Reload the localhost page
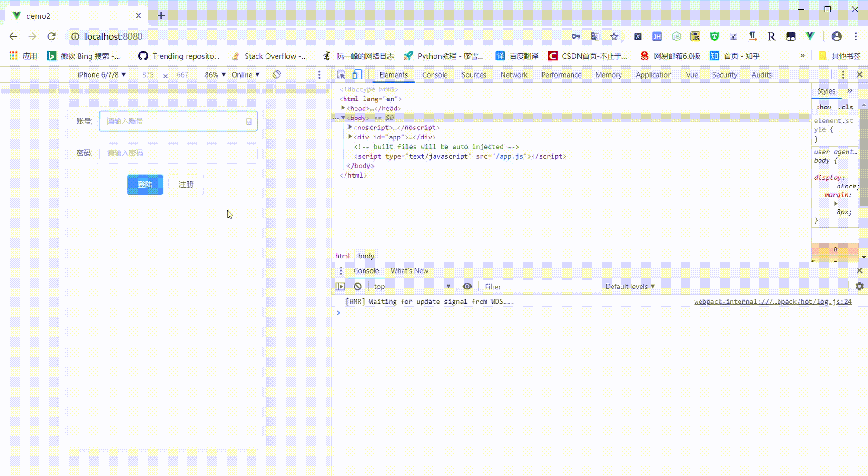868x476 pixels. coord(51,37)
